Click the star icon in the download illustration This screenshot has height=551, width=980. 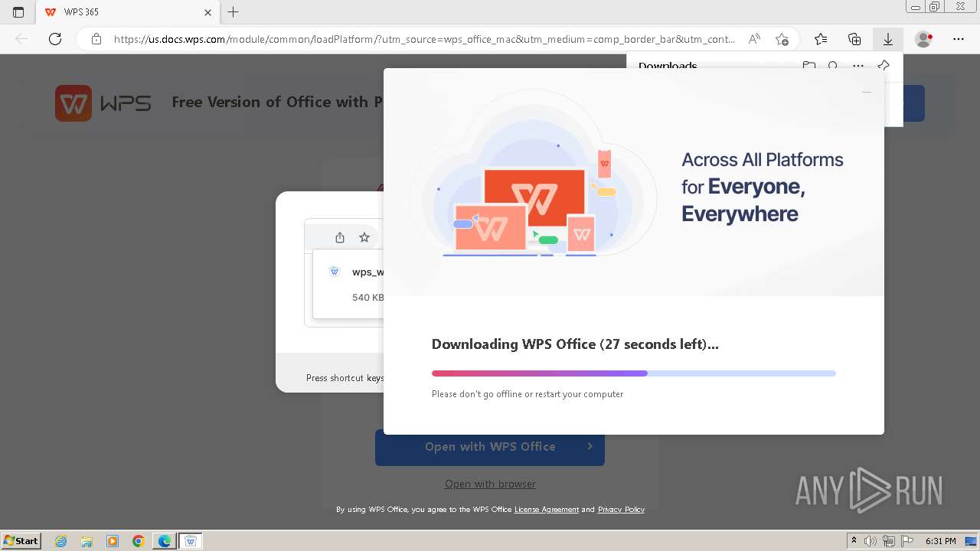(364, 237)
